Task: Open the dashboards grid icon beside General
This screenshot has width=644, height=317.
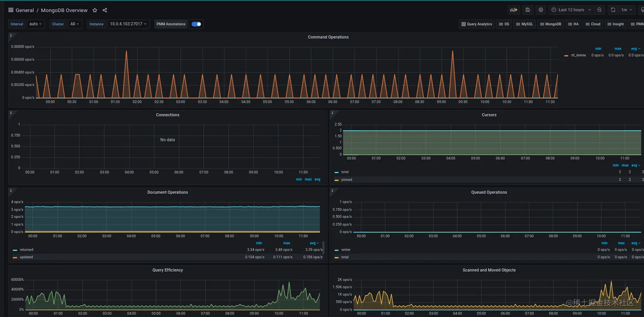Action: pos(11,10)
